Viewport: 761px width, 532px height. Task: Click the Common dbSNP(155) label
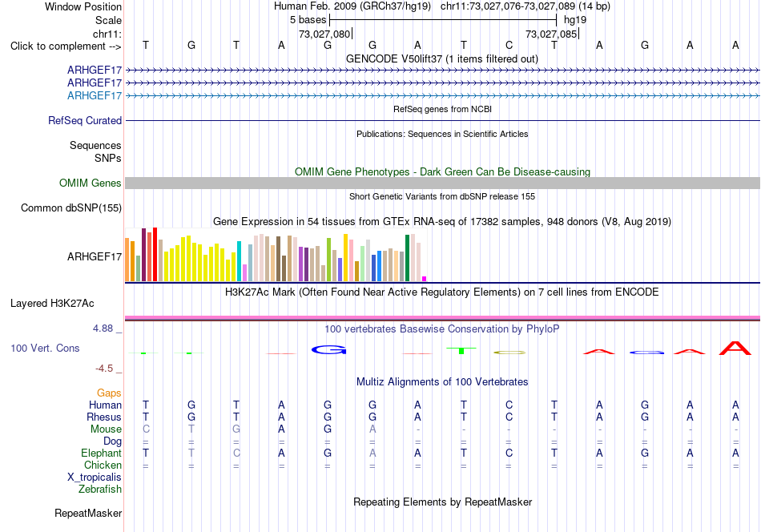click(71, 208)
